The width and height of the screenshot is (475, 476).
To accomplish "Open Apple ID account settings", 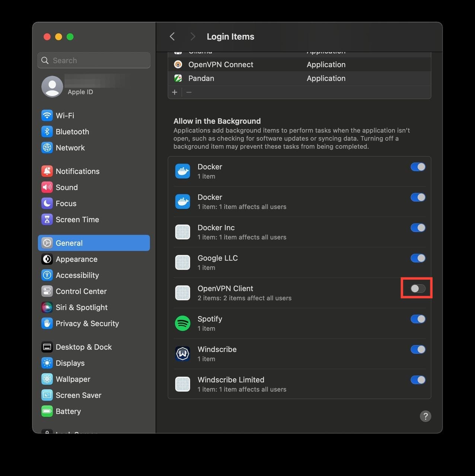I will pyautogui.click(x=94, y=87).
